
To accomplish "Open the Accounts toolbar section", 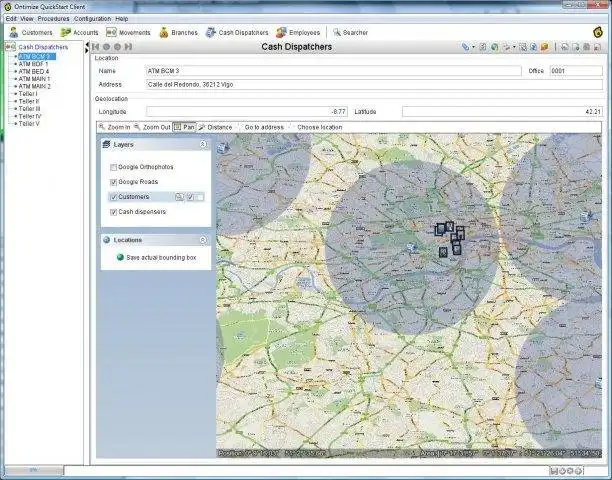I will coord(79,33).
